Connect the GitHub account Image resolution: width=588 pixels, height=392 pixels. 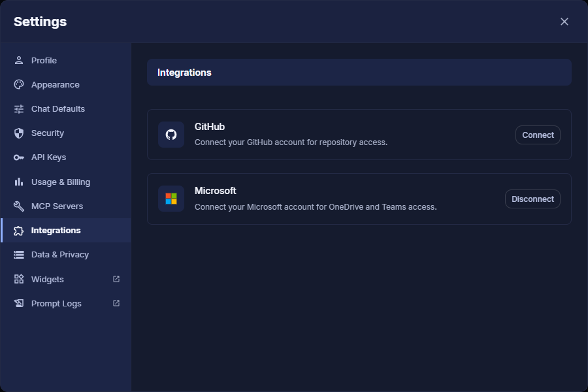click(x=538, y=135)
